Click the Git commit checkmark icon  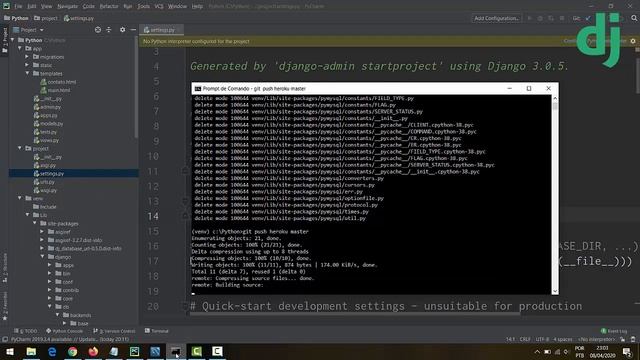coord(588,18)
